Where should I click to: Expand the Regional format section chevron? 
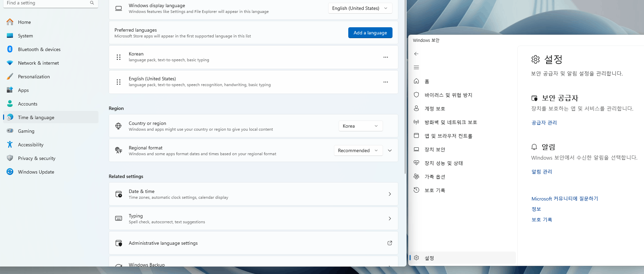[390, 150]
